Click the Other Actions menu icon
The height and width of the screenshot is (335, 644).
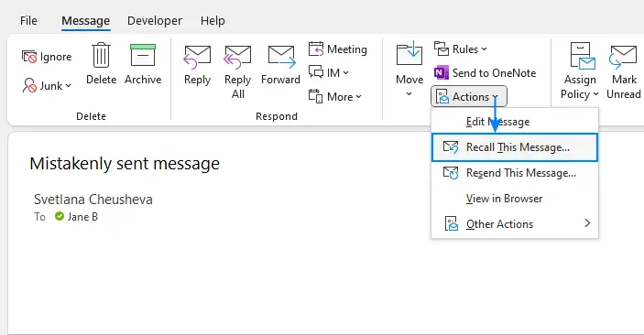click(451, 223)
